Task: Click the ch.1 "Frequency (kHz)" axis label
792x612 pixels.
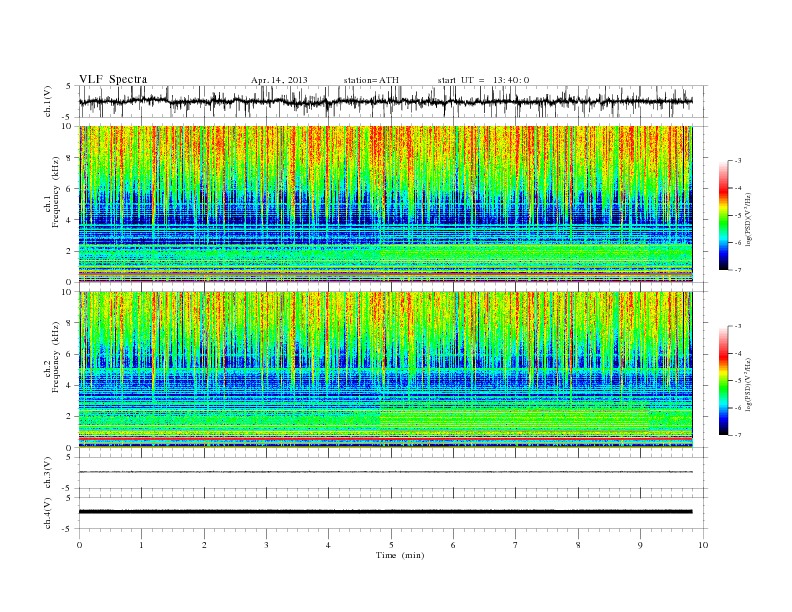Action: tap(56, 192)
